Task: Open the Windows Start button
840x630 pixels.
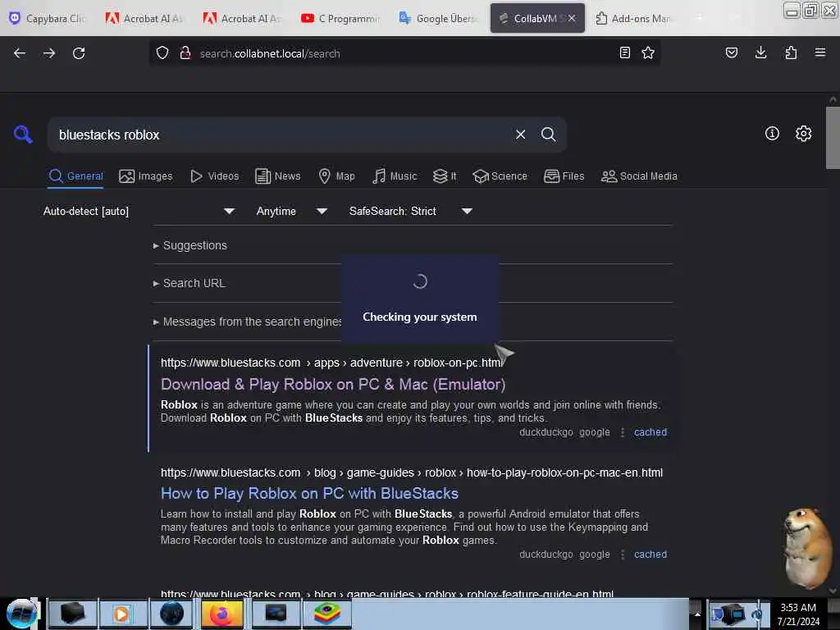Action: 21,614
